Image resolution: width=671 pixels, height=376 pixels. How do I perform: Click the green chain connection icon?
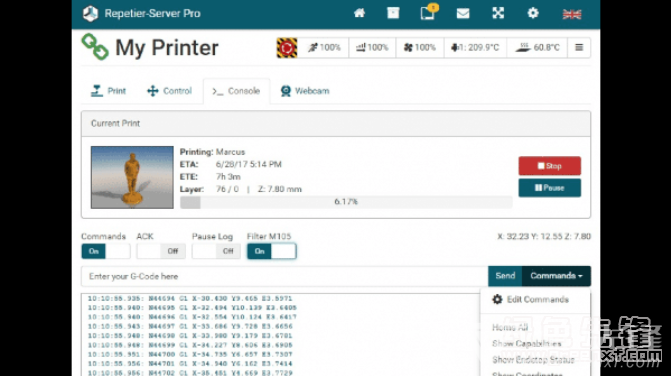[x=95, y=47]
